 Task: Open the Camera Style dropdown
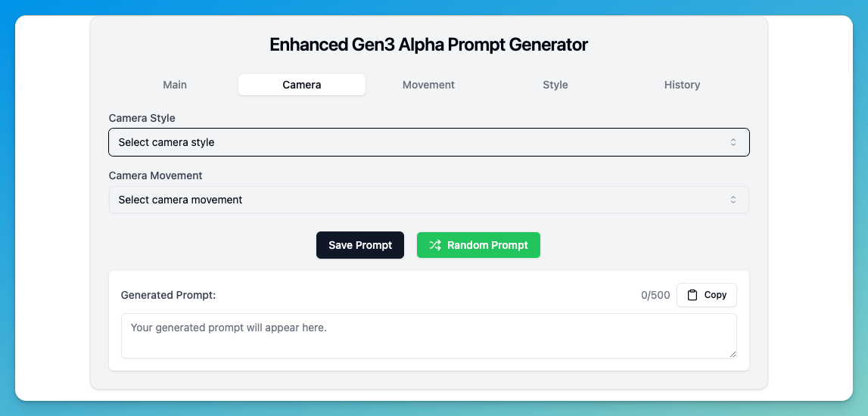[x=428, y=142]
